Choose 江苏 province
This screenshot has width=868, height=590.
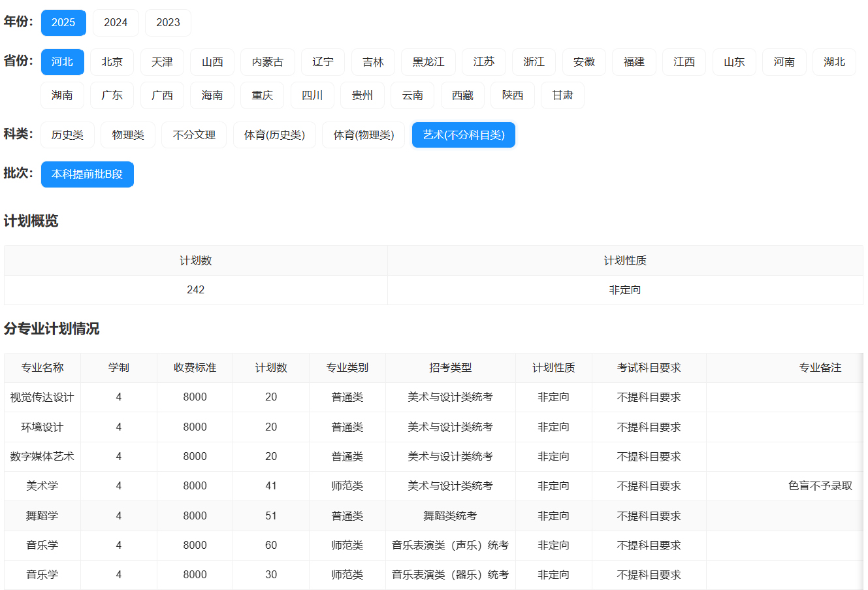pyautogui.click(x=484, y=62)
